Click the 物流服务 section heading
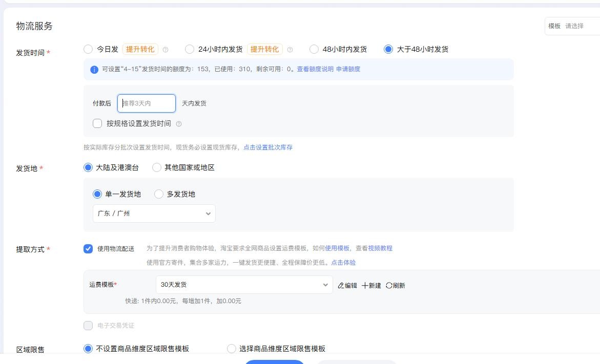Viewport: 600px width, 364px height. coord(34,26)
